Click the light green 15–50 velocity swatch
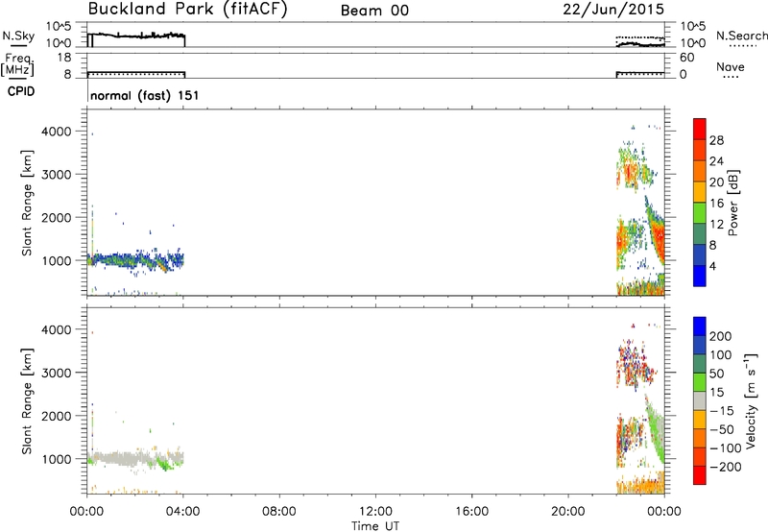The width and height of the screenshot is (768, 532). [x=700, y=381]
